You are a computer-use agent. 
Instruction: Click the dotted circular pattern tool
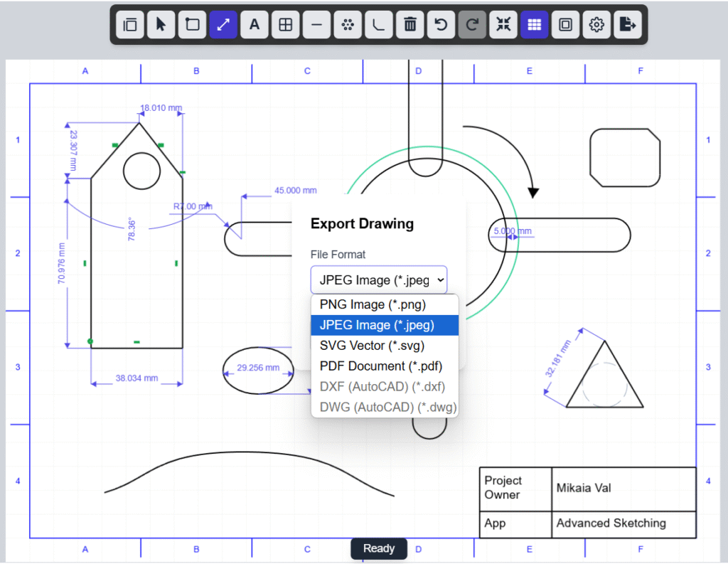click(x=348, y=25)
